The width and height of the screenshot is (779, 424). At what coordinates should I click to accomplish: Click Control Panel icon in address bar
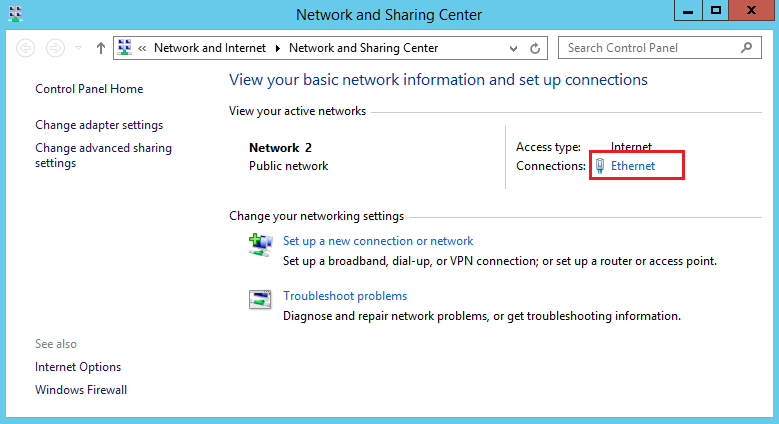pos(125,48)
